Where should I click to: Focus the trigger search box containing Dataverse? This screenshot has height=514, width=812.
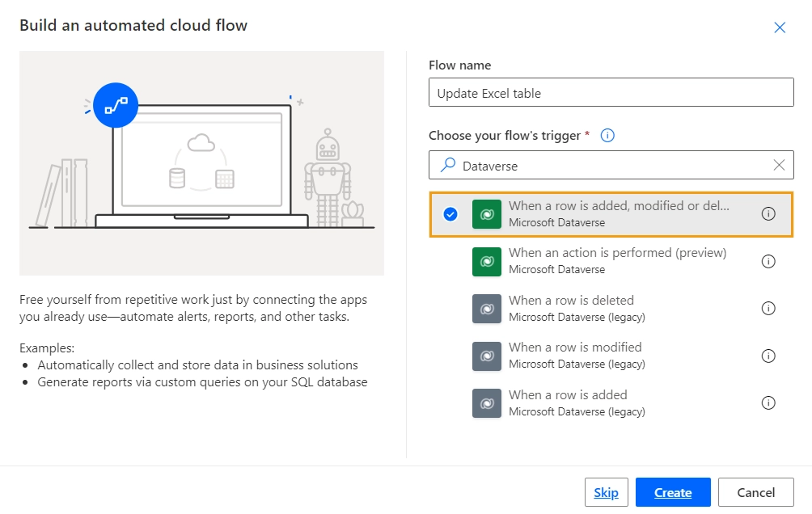611,165
